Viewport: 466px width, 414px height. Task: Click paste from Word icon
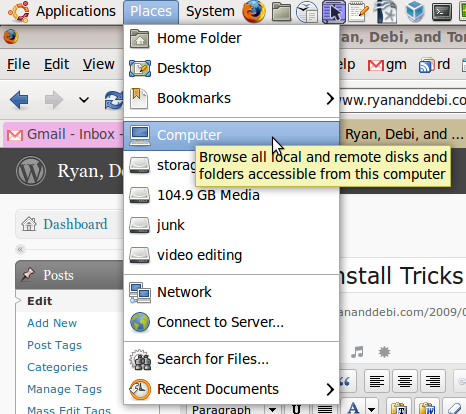coord(428,407)
